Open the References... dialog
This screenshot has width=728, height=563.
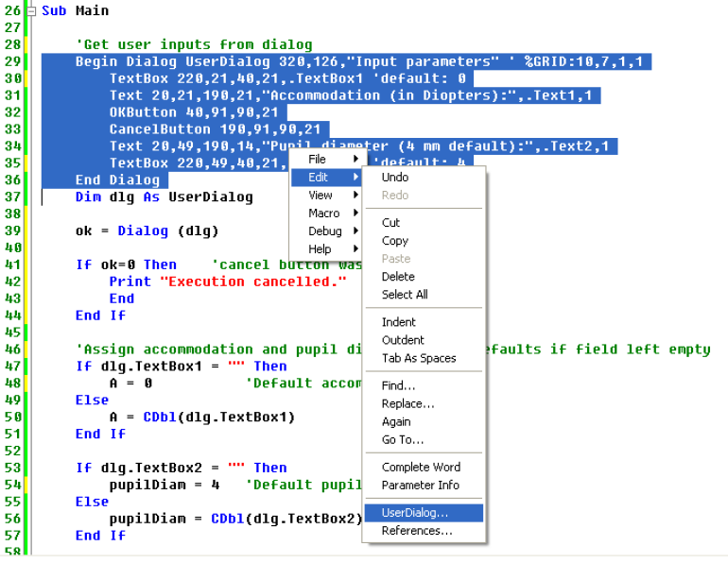[x=417, y=531]
